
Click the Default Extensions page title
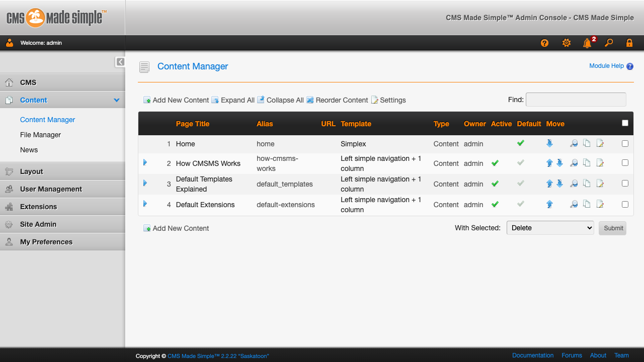coord(205,205)
